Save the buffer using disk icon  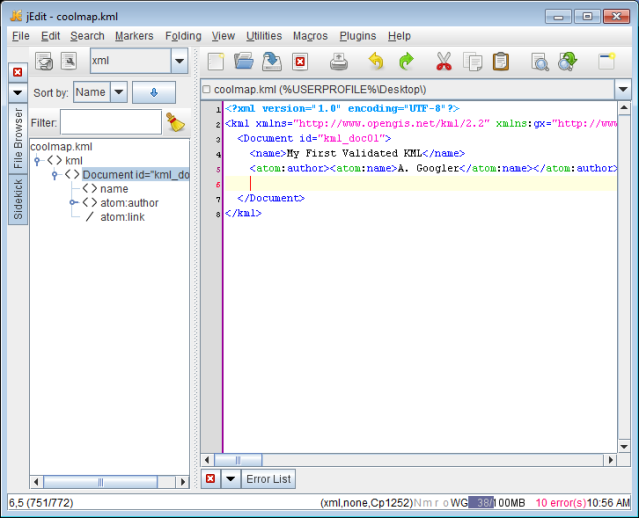pos(272,62)
